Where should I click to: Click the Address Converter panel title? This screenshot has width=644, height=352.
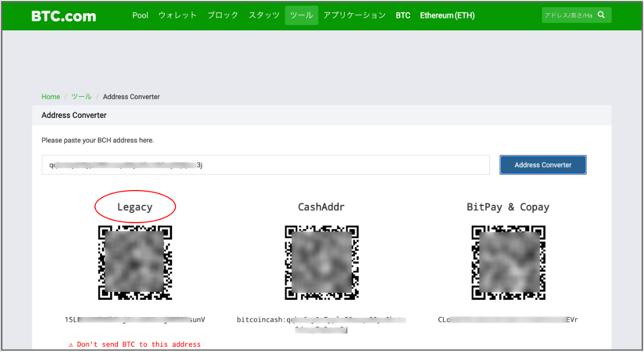tap(74, 115)
